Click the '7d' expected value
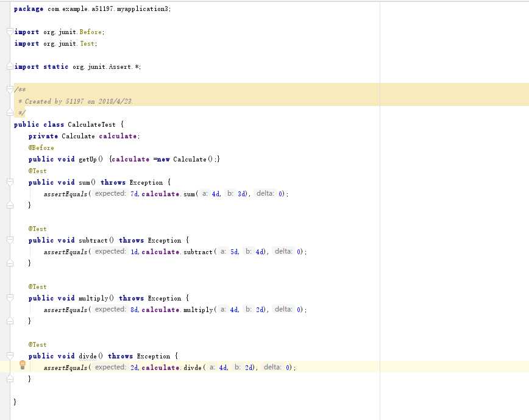Screen dimensions: 529x420 click(x=134, y=194)
